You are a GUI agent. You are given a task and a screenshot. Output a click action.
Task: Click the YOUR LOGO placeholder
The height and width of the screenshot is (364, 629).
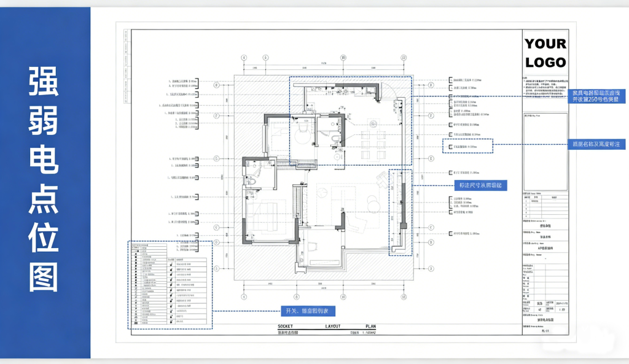(x=545, y=53)
